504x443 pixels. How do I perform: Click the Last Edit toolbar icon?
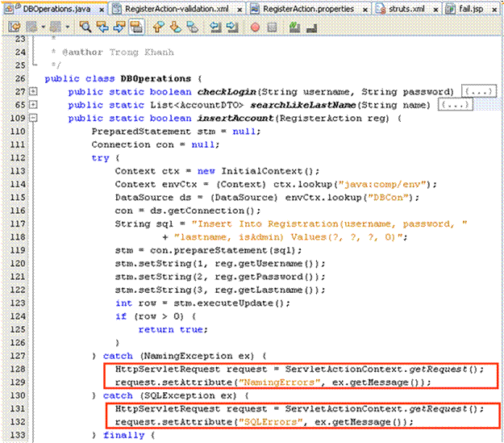pyautogui.click(x=15, y=27)
